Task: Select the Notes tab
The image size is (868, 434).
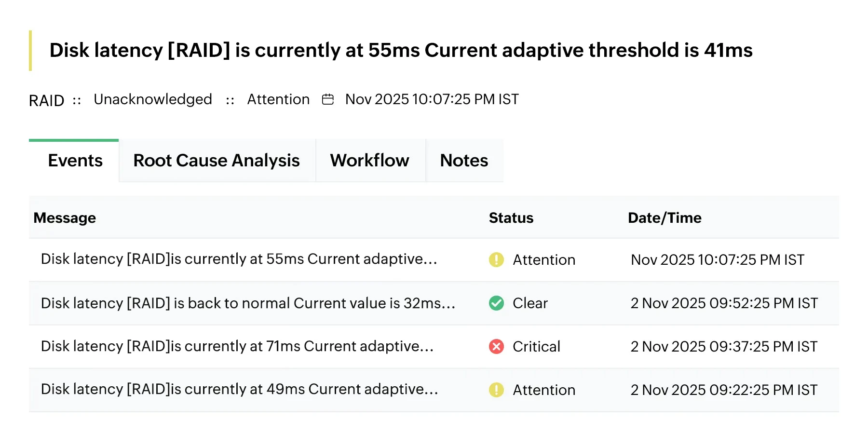Action: pyautogui.click(x=463, y=160)
